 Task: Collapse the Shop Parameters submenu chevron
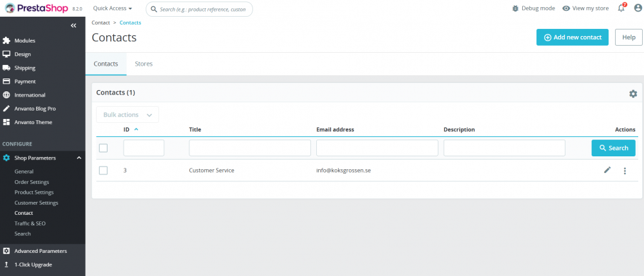click(79, 158)
